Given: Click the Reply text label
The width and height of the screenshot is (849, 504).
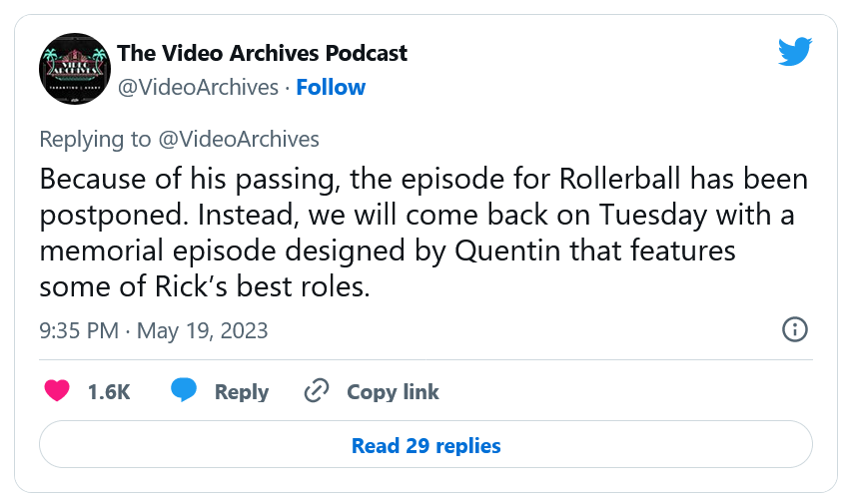Looking at the screenshot, I should tap(242, 392).
